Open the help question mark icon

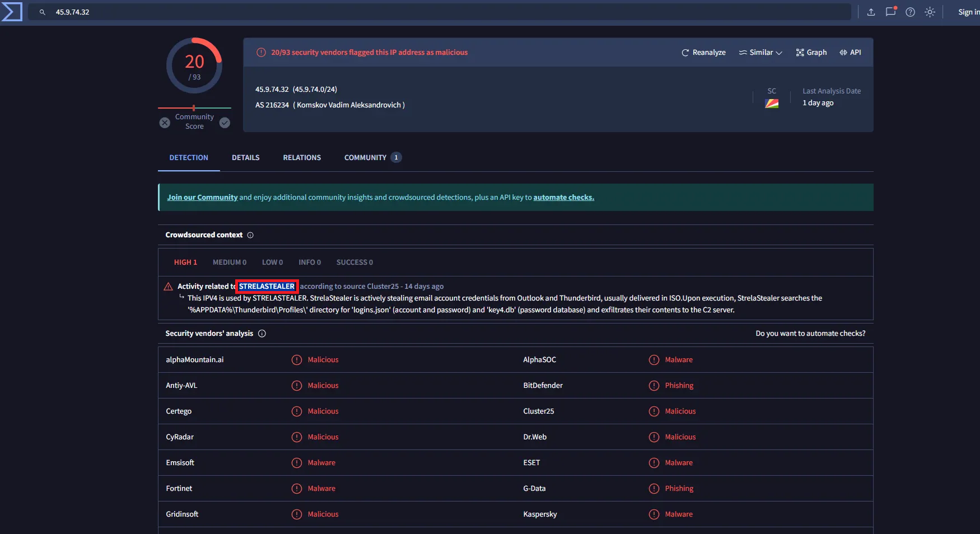click(910, 12)
